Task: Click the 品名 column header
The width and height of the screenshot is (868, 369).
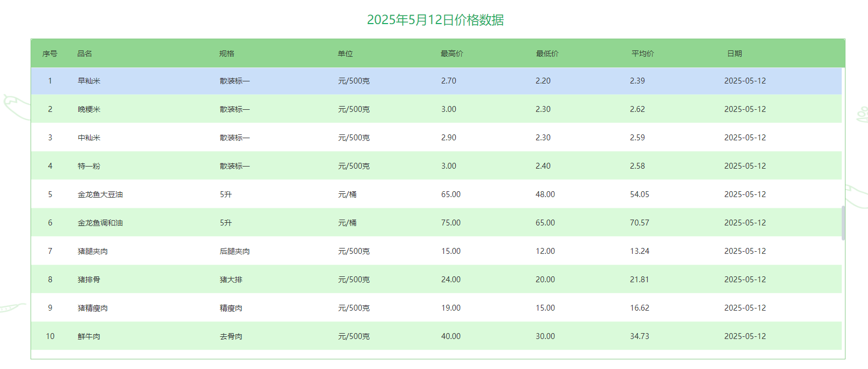Action: [85, 54]
